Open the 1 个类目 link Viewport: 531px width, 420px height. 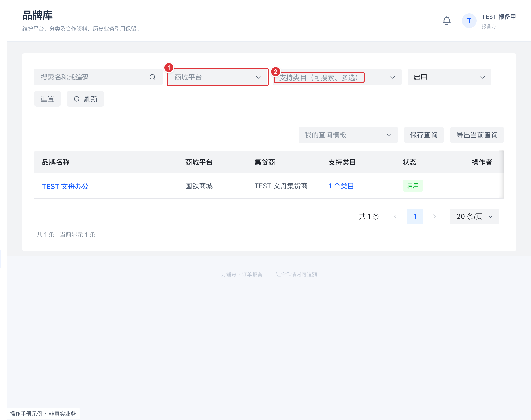coord(341,186)
